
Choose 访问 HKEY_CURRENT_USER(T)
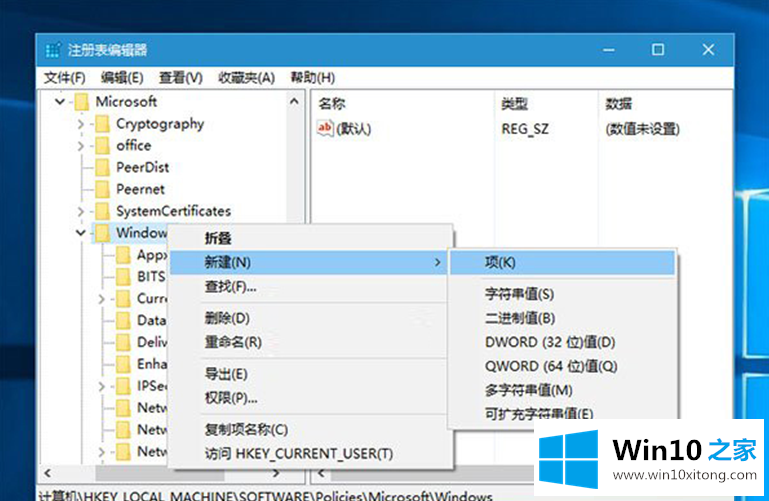(x=310, y=453)
